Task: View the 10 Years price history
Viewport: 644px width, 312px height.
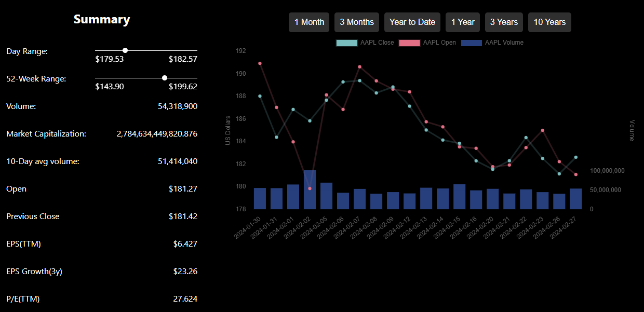Action: click(549, 22)
